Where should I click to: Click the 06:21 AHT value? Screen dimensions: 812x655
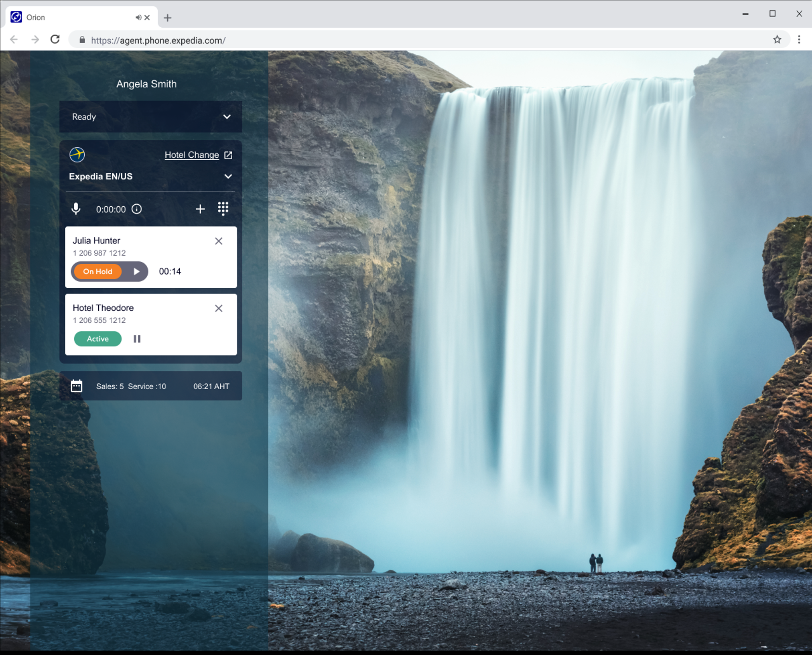[211, 386]
